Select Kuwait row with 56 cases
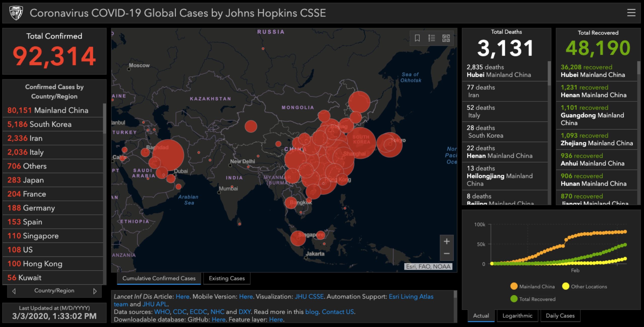Image resolution: width=644 pixels, height=327 pixels. 53,278
